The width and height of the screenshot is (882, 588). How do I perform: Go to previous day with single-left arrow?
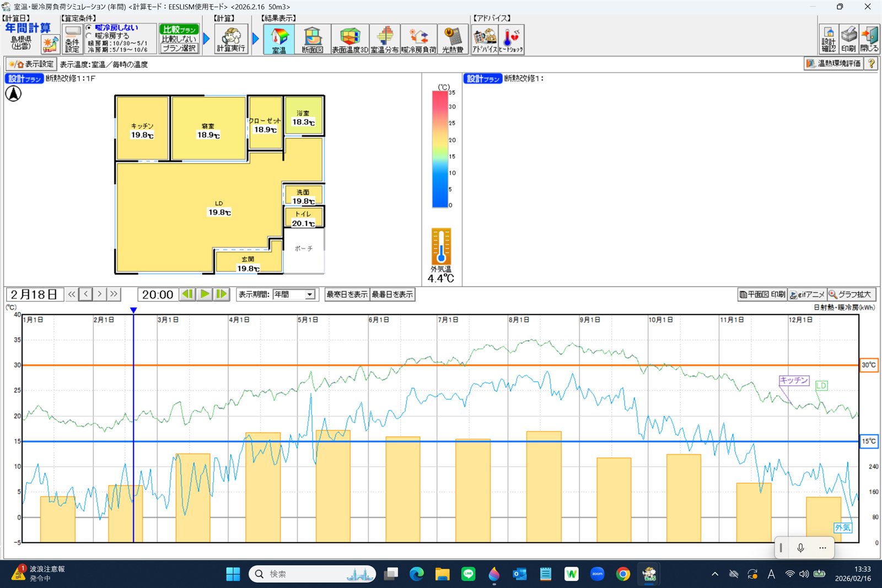[85, 294]
